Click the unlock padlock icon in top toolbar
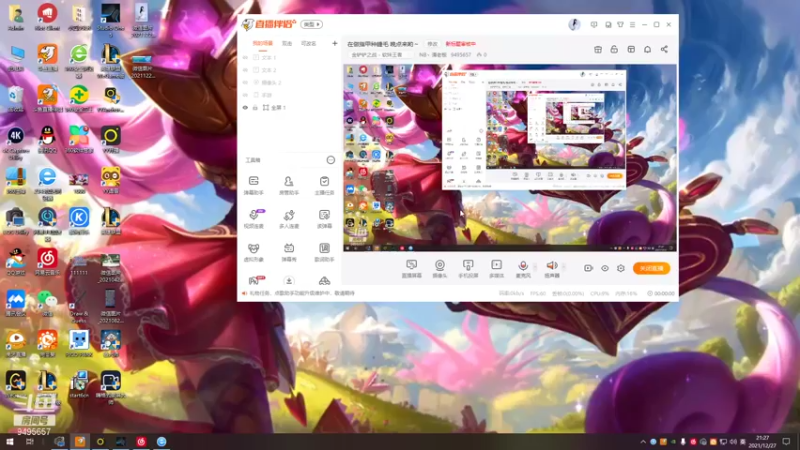Image resolution: width=800 pixels, height=450 pixels. point(614,49)
